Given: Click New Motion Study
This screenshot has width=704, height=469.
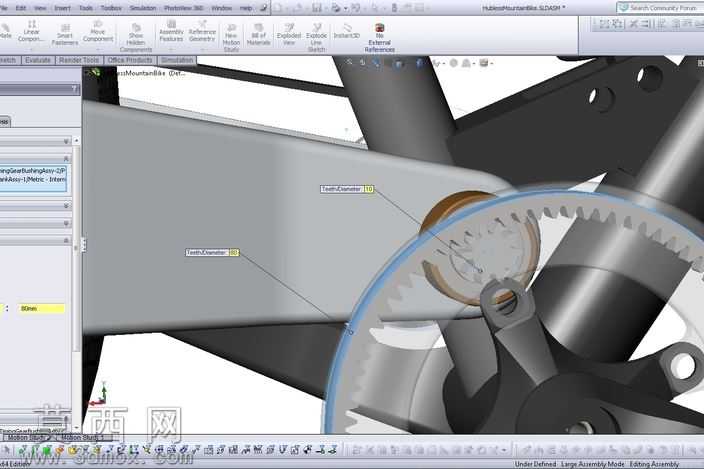Looking at the screenshot, I should click(x=231, y=38).
